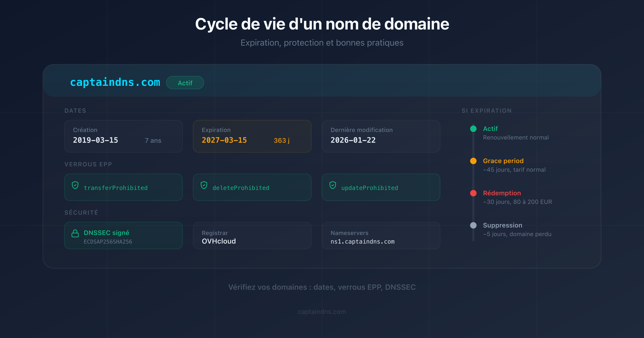Toggle the Actif status badge beside captaindns.com
Image resolution: width=644 pixels, height=338 pixels.
pyautogui.click(x=185, y=83)
